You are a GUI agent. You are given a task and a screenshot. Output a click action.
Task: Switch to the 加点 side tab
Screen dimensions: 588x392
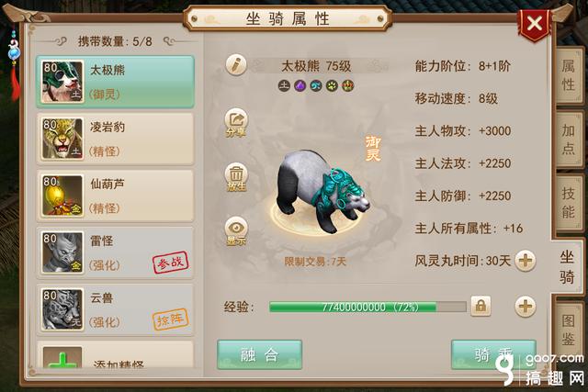pyautogui.click(x=568, y=140)
